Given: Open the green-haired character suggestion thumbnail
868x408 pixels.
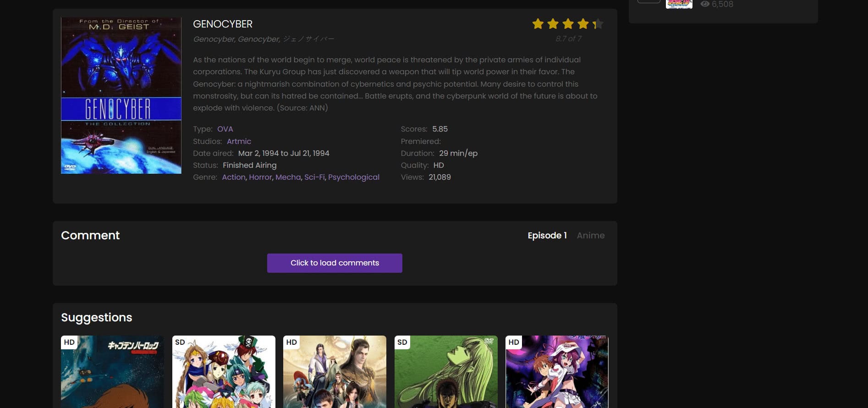Looking at the screenshot, I should pyautogui.click(x=446, y=372).
